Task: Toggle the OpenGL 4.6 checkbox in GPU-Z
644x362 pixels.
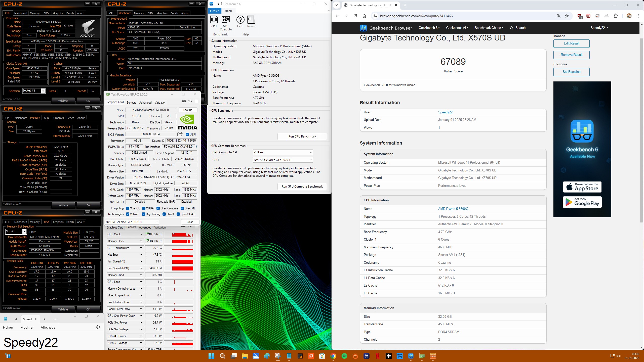Action: [178, 214]
